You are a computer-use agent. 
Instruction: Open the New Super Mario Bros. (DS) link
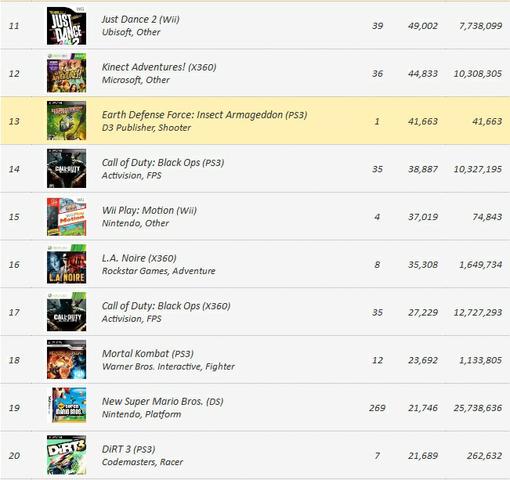pos(162,401)
